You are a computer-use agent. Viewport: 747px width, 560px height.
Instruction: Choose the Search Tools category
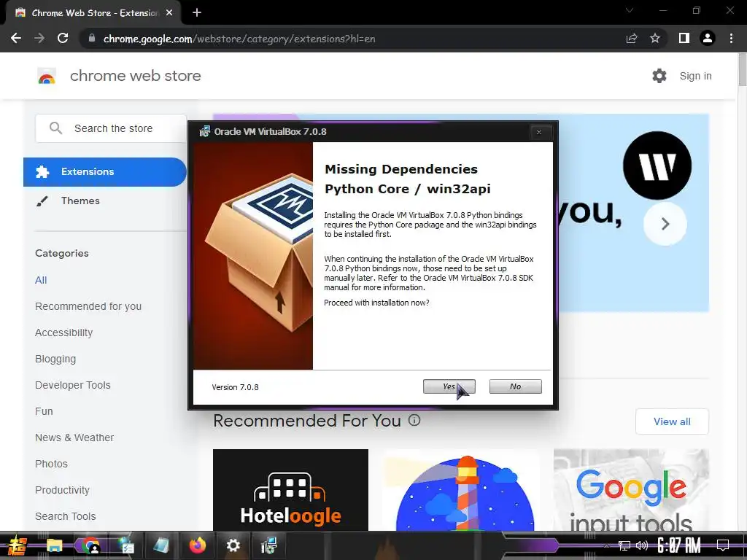click(65, 516)
